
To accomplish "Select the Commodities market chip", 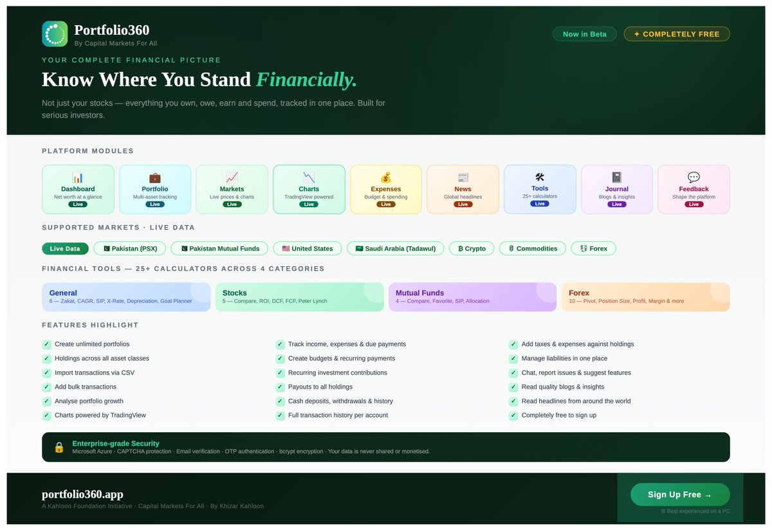I will (x=533, y=248).
